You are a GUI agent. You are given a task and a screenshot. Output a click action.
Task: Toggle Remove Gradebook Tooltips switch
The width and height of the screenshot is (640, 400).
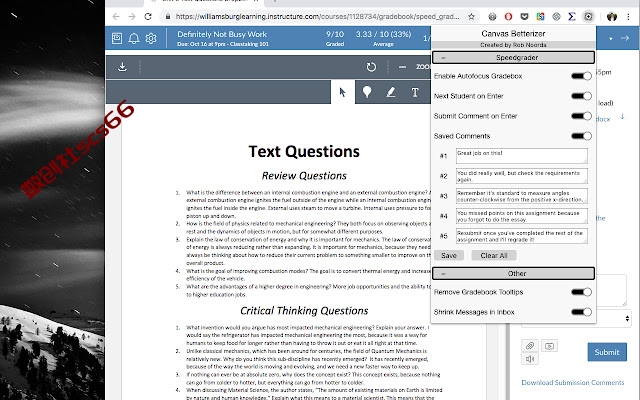pyautogui.click(x=581, y=292)
